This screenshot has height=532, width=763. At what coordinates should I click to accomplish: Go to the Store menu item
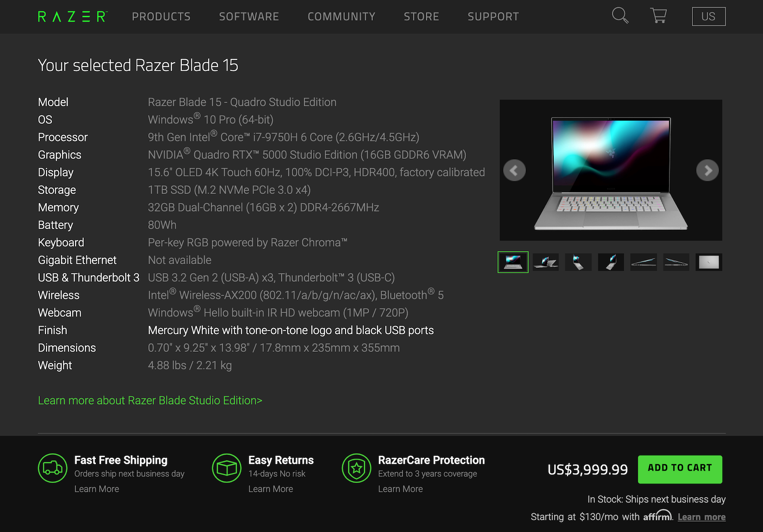421,17
